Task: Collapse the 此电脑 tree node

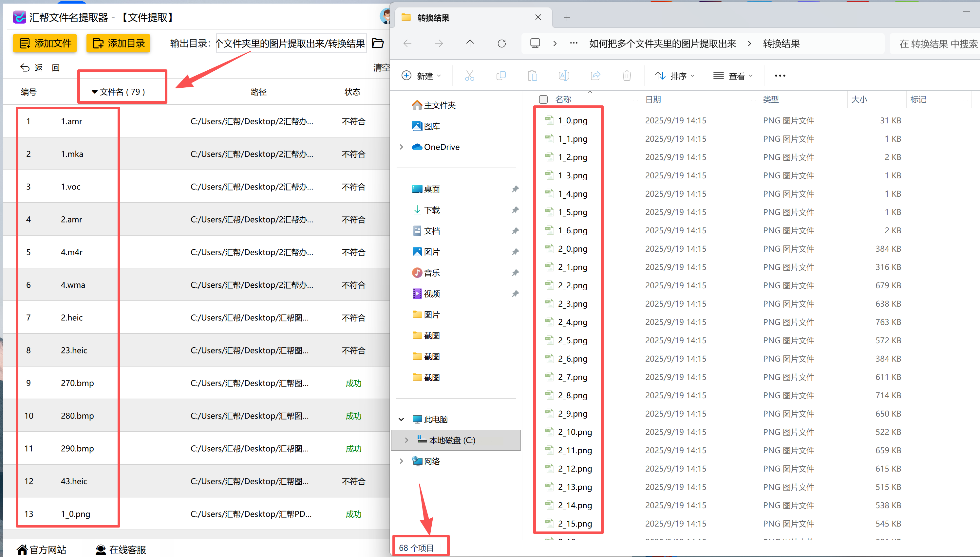Action: pos(401,419)
